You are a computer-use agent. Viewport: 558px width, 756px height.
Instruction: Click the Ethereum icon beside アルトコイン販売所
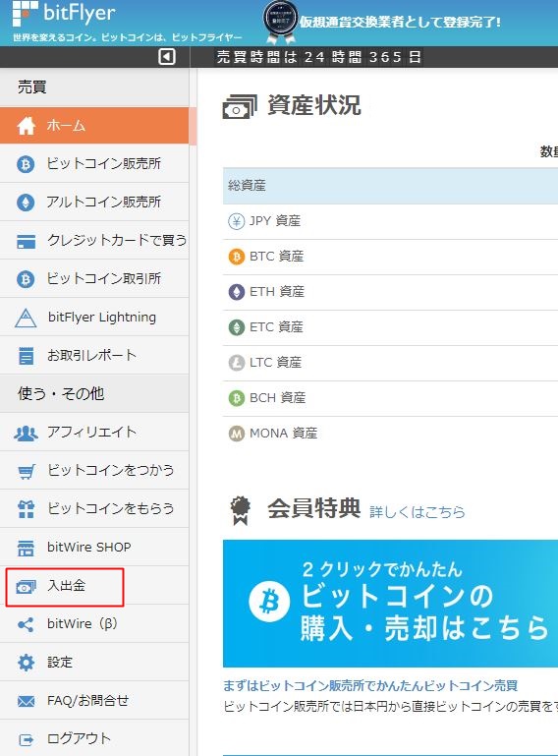click(26, 203)
